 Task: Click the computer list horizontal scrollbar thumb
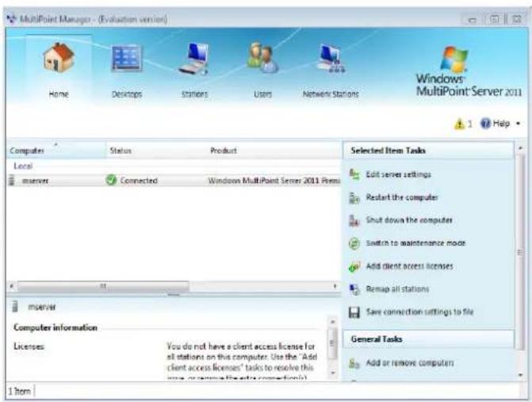[x=103, y=286]
